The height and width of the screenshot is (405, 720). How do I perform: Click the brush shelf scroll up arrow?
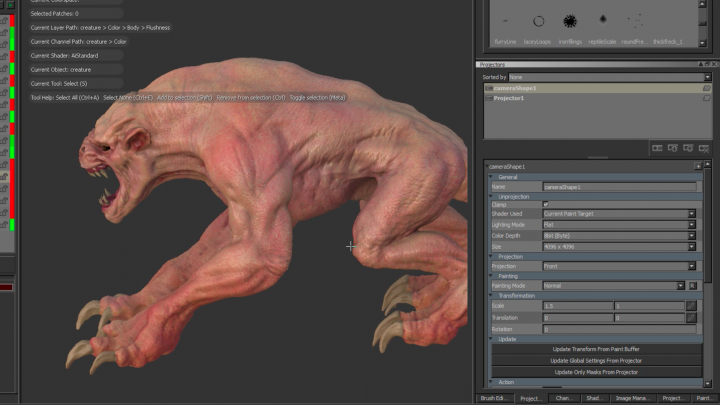coord(702,4)
